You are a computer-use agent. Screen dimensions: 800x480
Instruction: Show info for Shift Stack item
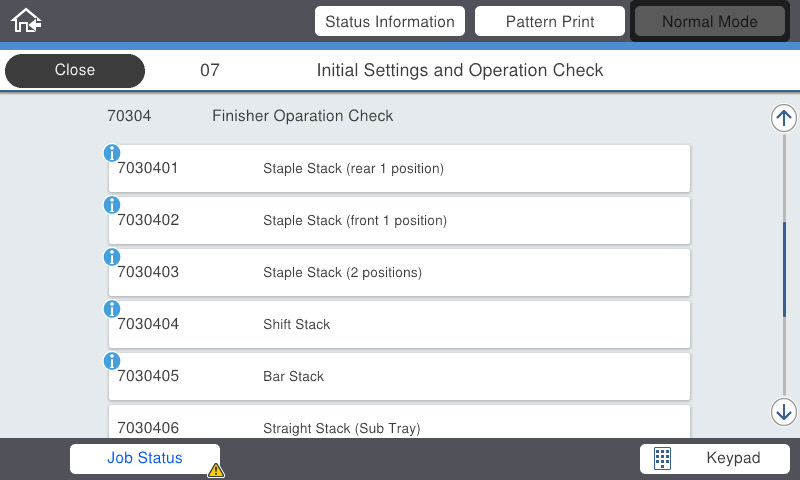(112, 309)
